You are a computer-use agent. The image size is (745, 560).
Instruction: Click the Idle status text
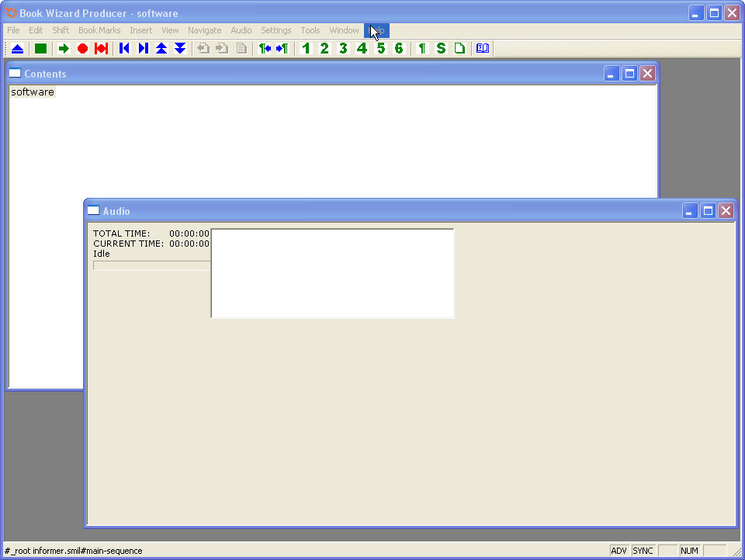[101, 254]
